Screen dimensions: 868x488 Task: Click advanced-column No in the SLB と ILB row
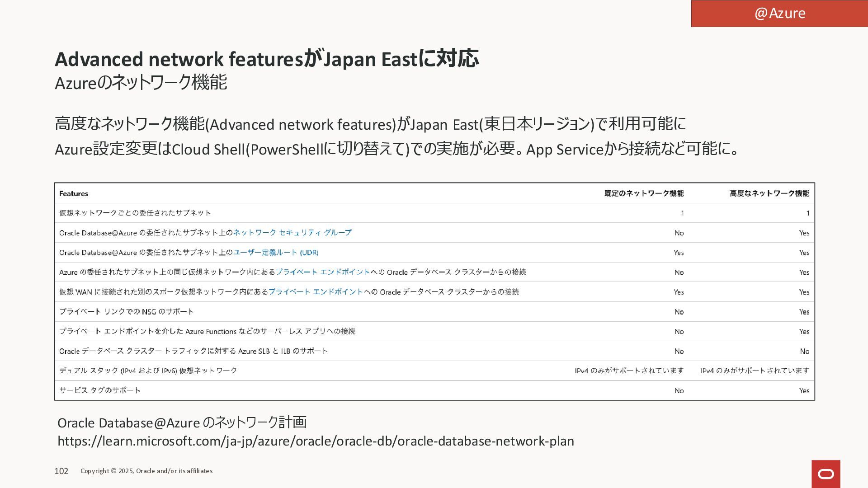(x=805, y=351)
